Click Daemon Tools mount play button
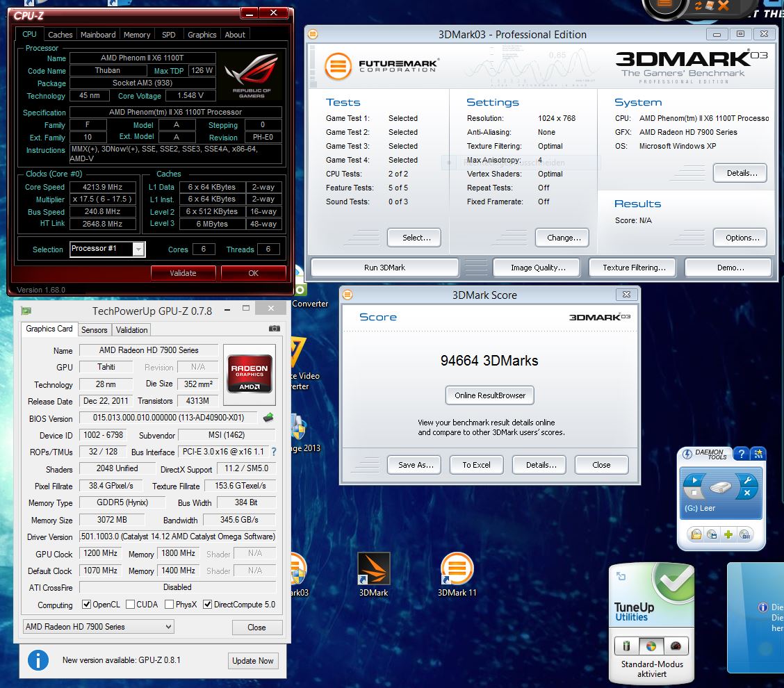Image resolution: width=784 pixels, height=688 pixels. click(694, 480)
